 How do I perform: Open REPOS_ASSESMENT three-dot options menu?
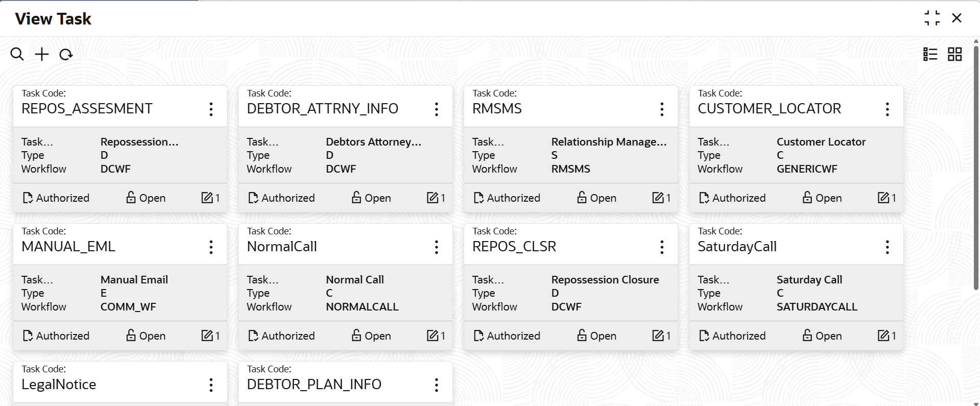pos(211,109)
